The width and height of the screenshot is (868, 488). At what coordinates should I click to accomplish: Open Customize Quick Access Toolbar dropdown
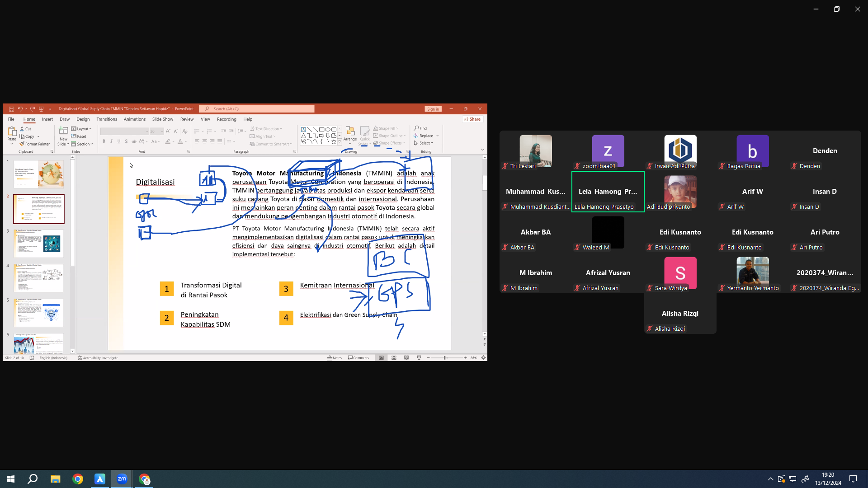pos(50,109)
